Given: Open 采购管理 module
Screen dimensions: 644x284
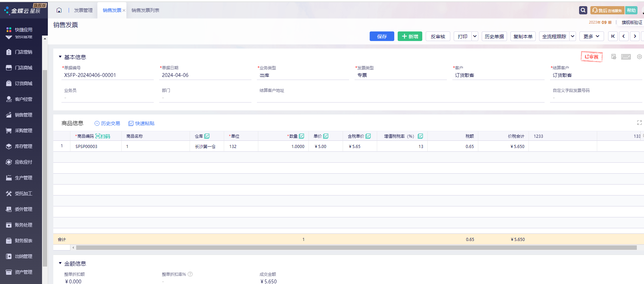Looking at the screenshot, I should [x=19, y=131].
